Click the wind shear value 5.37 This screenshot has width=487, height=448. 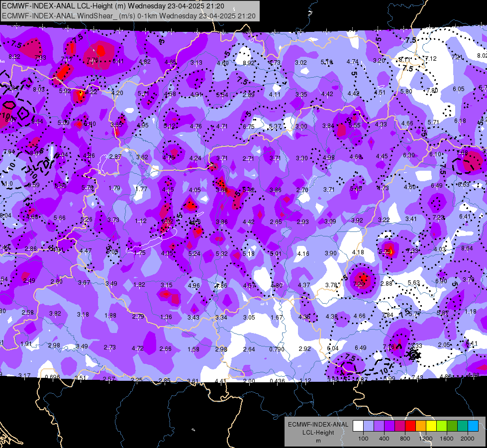(x=275, y=126)
